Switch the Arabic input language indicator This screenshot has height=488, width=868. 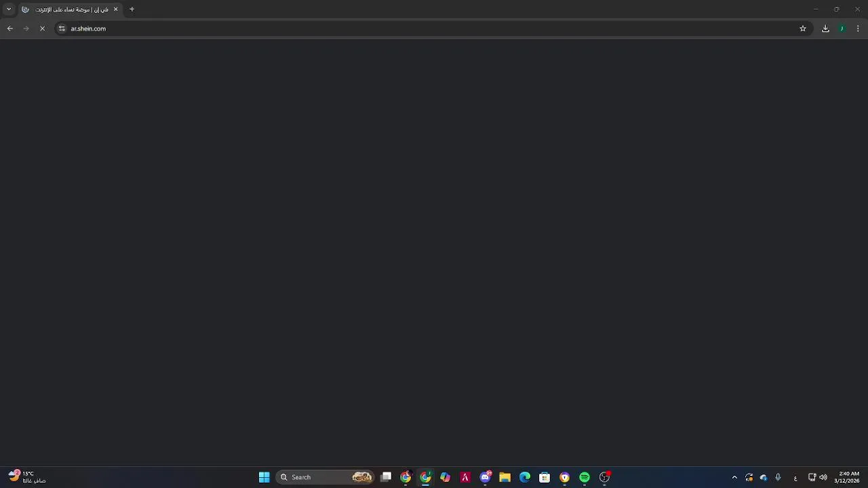click(795, 477)
